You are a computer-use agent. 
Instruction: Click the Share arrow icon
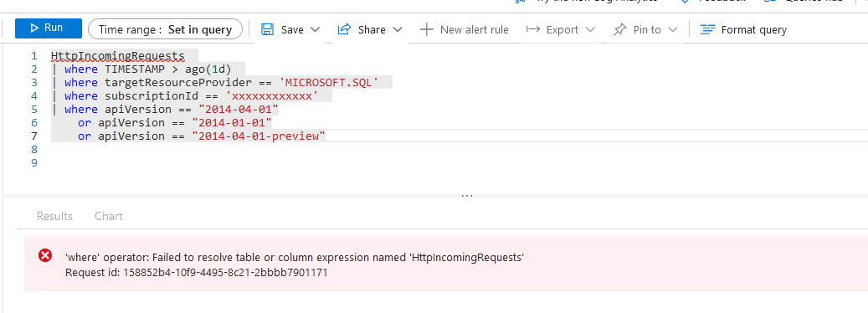click(344, 29)
